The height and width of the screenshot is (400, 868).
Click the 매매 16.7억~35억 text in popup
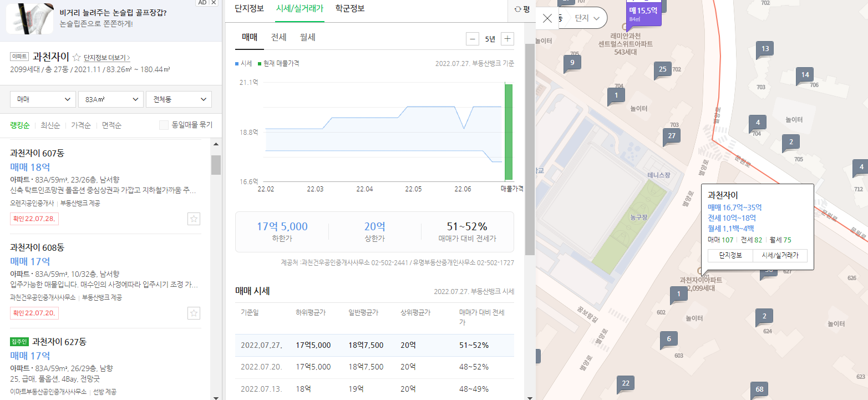click(x=735, y=207)
